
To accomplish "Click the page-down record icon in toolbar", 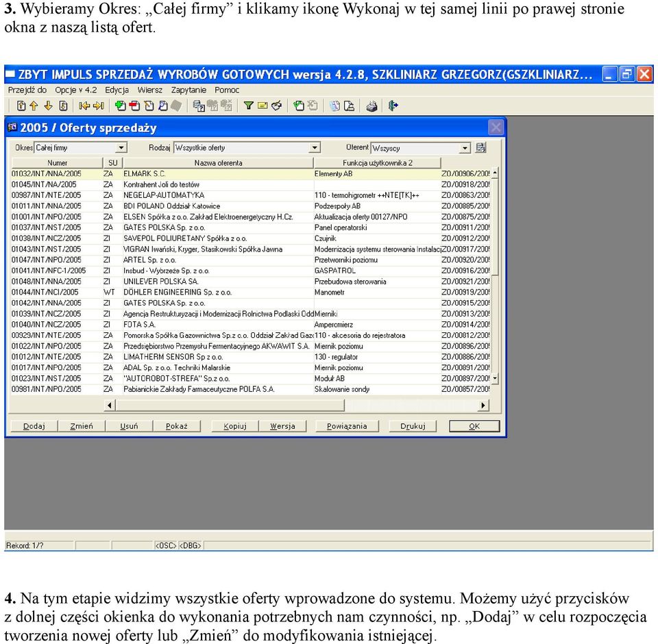I will click(63, 106).
